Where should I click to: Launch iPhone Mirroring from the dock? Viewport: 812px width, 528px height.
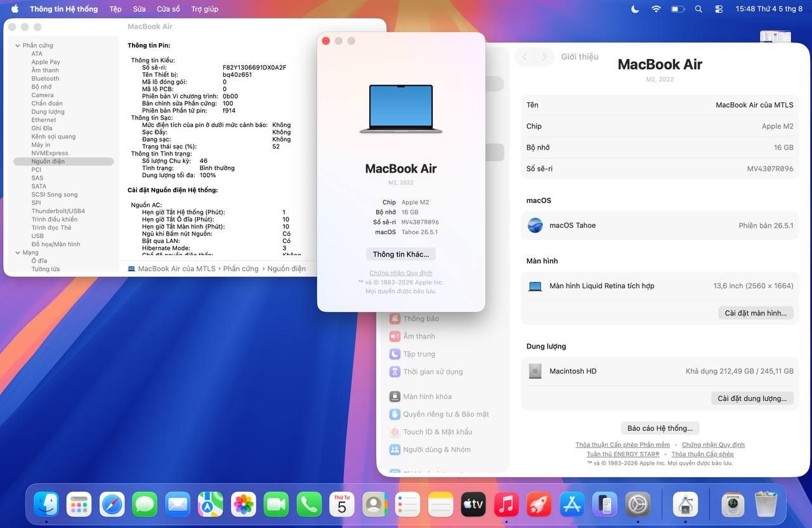tap(605, 505)
